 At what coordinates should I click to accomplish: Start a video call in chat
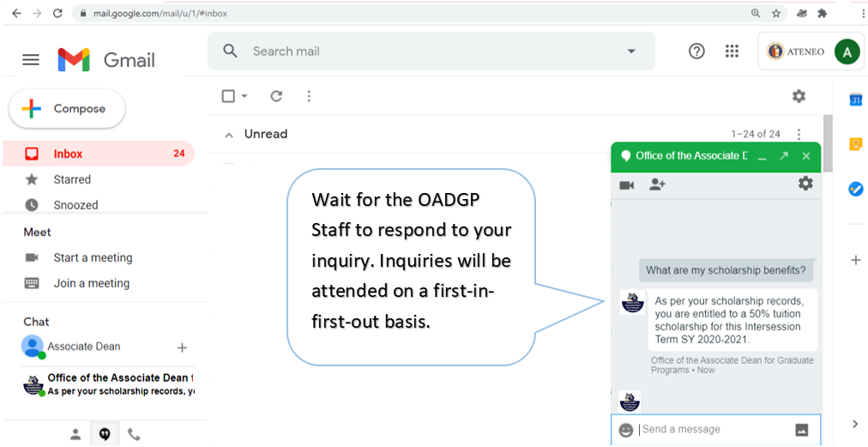(627, 185)
